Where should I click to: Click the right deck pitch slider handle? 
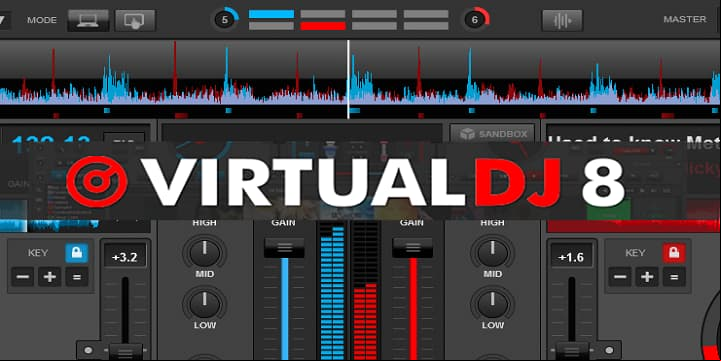[572, 351]
